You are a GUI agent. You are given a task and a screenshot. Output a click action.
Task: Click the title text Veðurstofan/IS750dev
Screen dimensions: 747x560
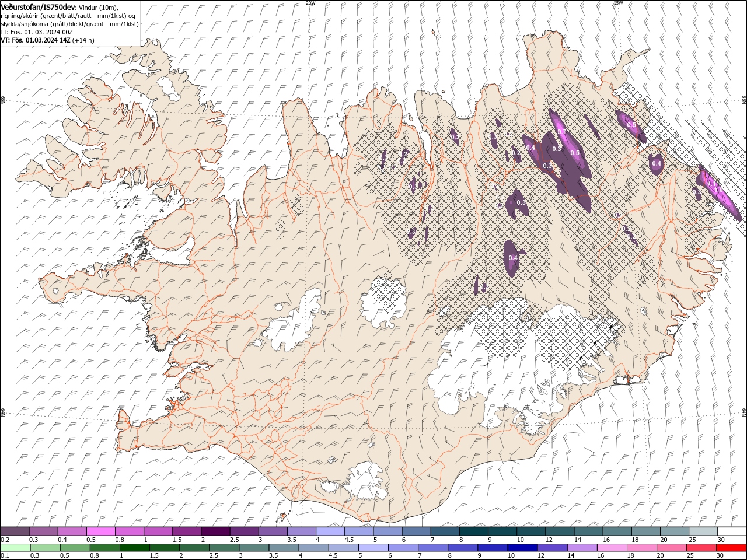(x=38, y=6)
